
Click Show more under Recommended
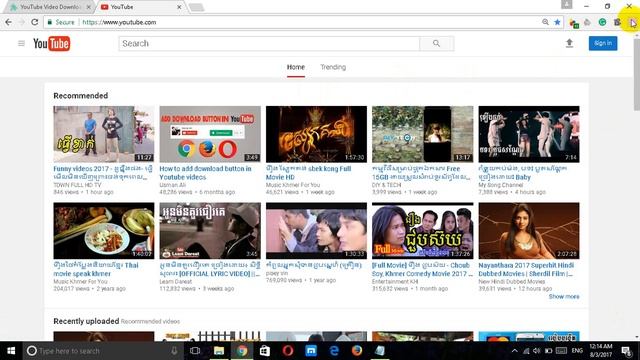pyautogui.click(x=564, y=296)
